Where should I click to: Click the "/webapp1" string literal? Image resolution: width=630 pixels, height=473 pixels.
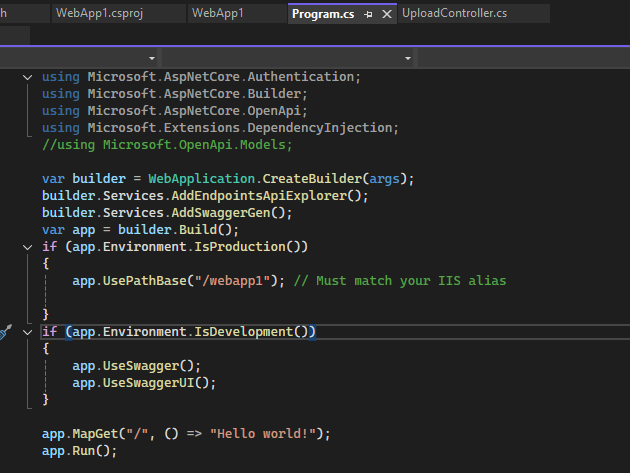(232, 281)
